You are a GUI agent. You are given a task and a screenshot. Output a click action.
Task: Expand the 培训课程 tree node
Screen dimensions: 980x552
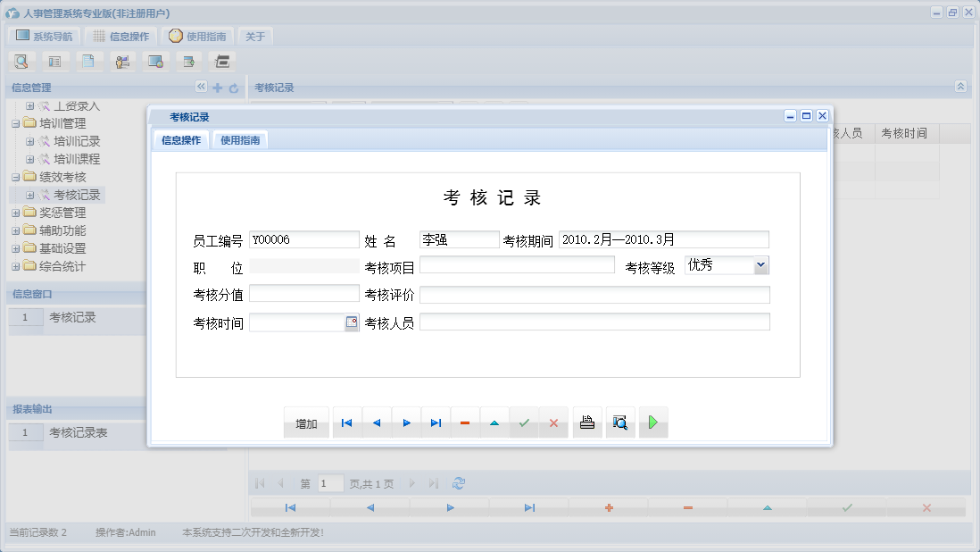[x=29, y=159]
